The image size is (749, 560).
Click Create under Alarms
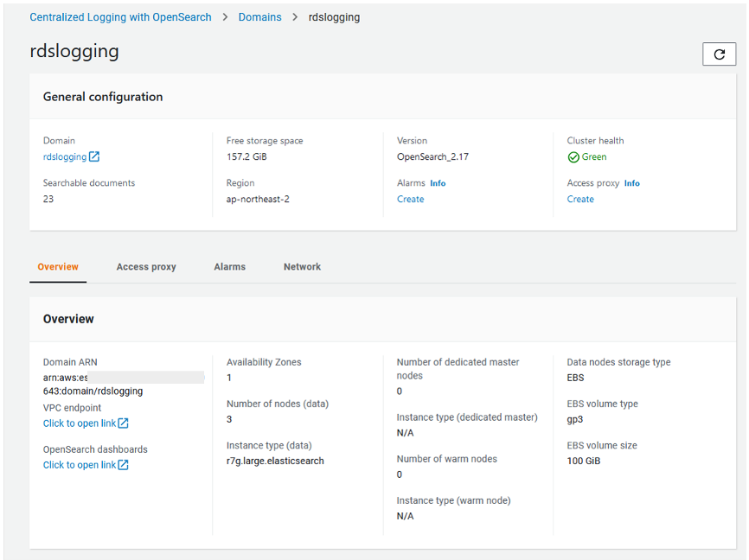click(410, 199)
